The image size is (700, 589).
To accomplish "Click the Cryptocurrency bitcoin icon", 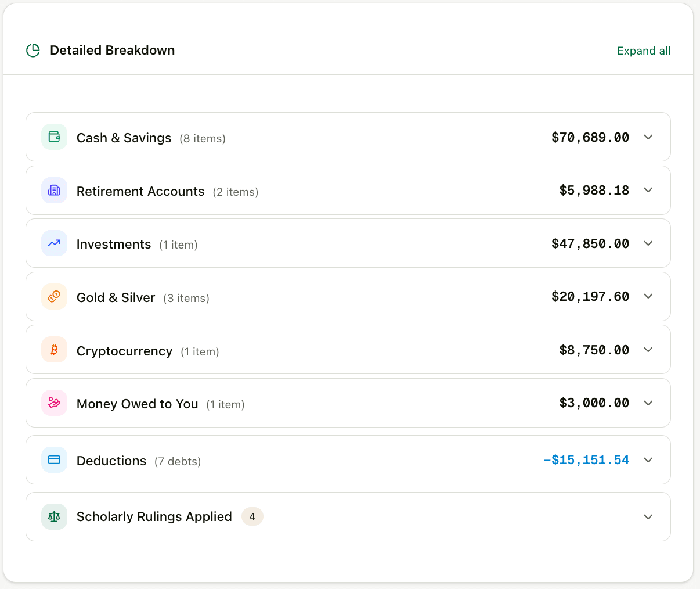I will (x=54, y=350).
